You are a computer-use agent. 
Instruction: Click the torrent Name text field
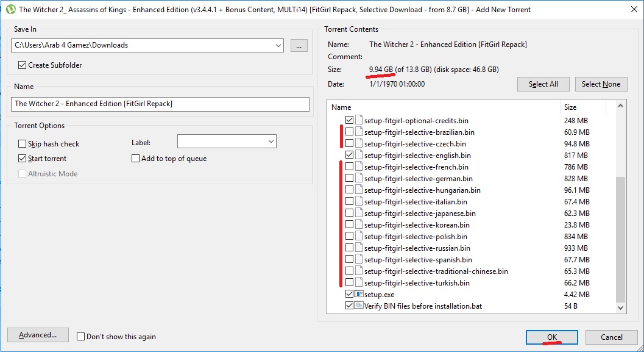point(160,104)
